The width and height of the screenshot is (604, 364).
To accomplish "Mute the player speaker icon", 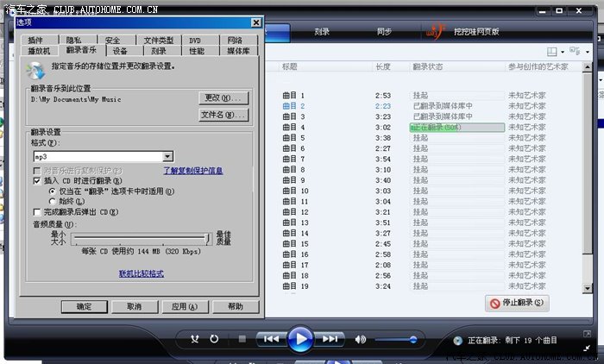I will click(361, 339).
